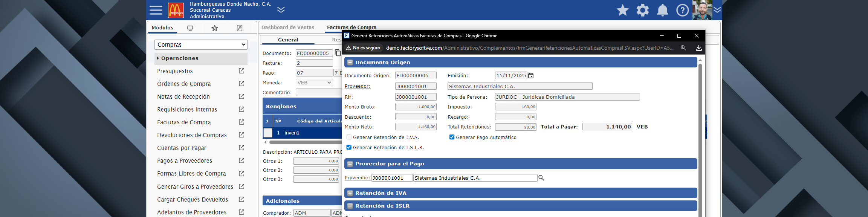The image size is (868, 217).
Task: Switch to Dashboard de Ventas tab
Action: 287,27
